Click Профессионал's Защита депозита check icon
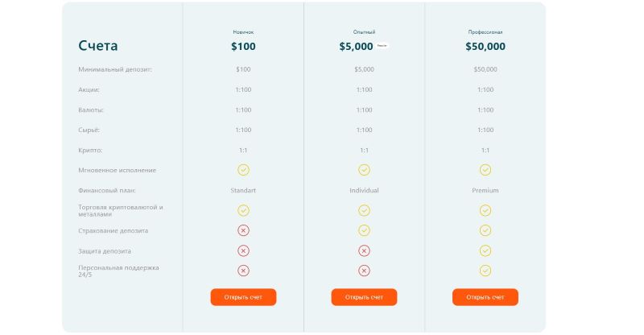The width and height of the screenshot is (644, 335). coord(485,250)
